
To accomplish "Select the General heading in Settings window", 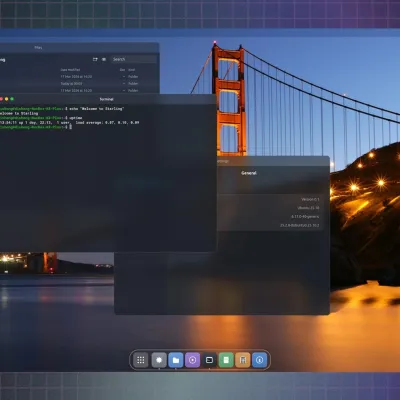I will coord(249,173).
